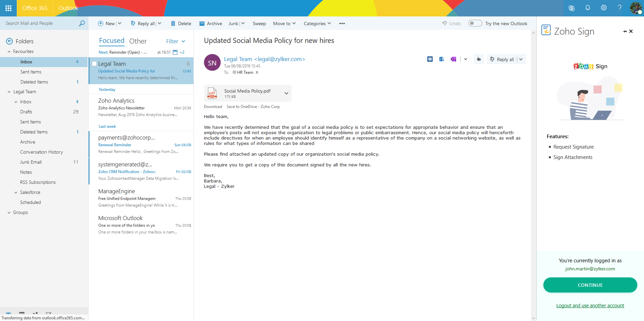Click Logout and use another account
644x321 pixels.
click(590, 306)
